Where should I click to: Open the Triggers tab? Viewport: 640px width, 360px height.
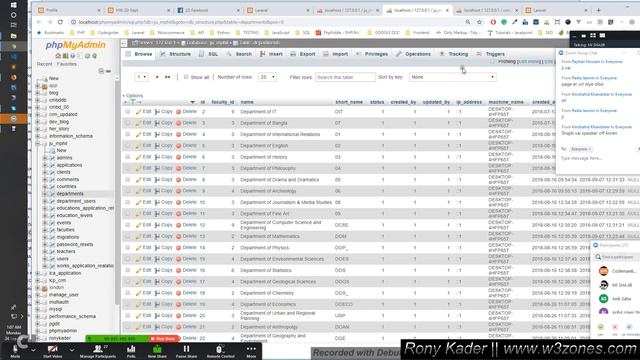point(491,54)
